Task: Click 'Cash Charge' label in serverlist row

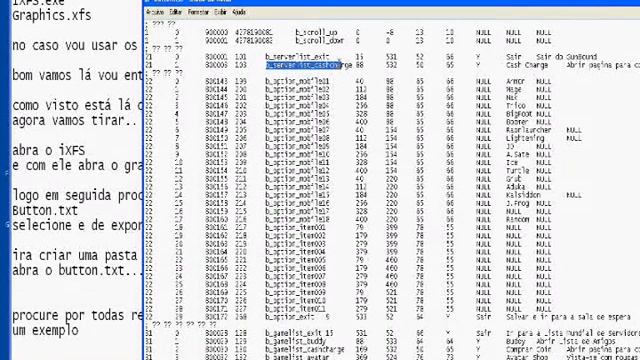Action: [527, 65]
